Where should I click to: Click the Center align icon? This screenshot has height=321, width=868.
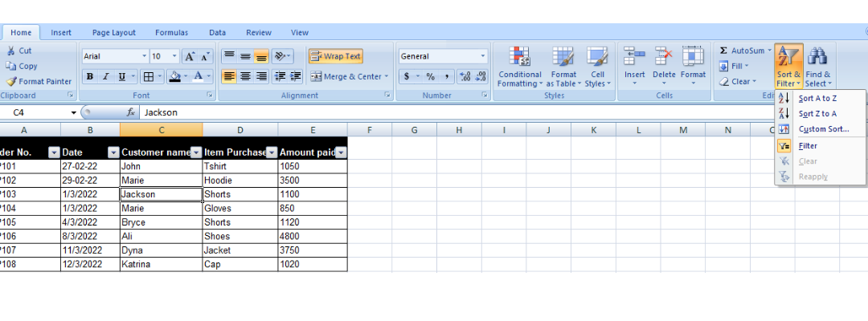click(x=245, y=77)
